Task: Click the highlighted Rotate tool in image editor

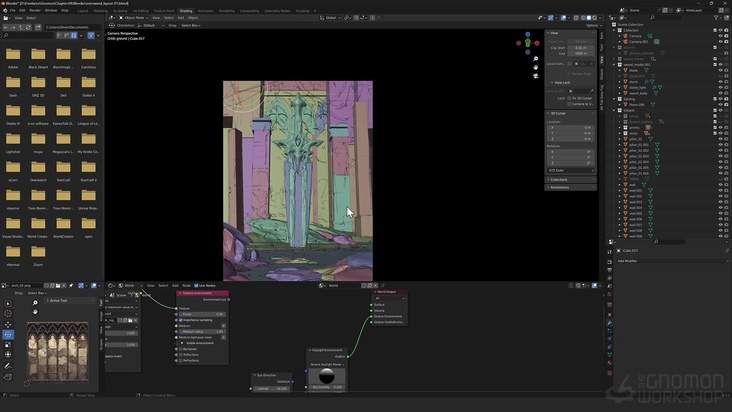Action: 8,335
